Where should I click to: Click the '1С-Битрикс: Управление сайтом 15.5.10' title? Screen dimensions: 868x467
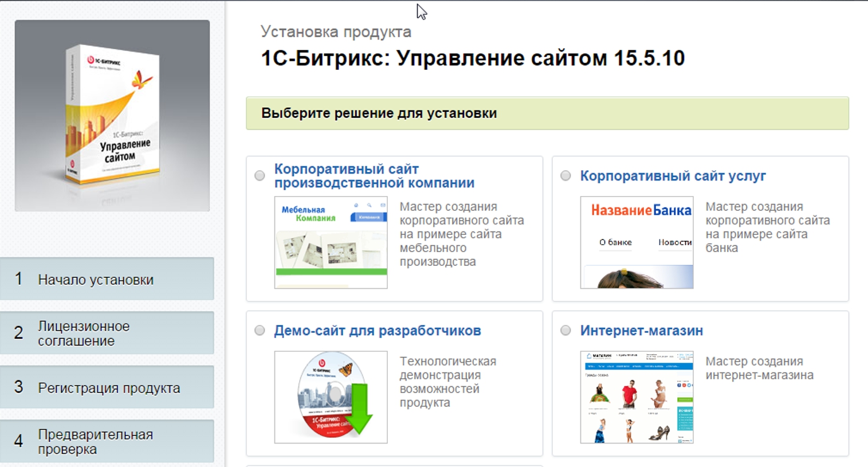click(x=473, y=58)
